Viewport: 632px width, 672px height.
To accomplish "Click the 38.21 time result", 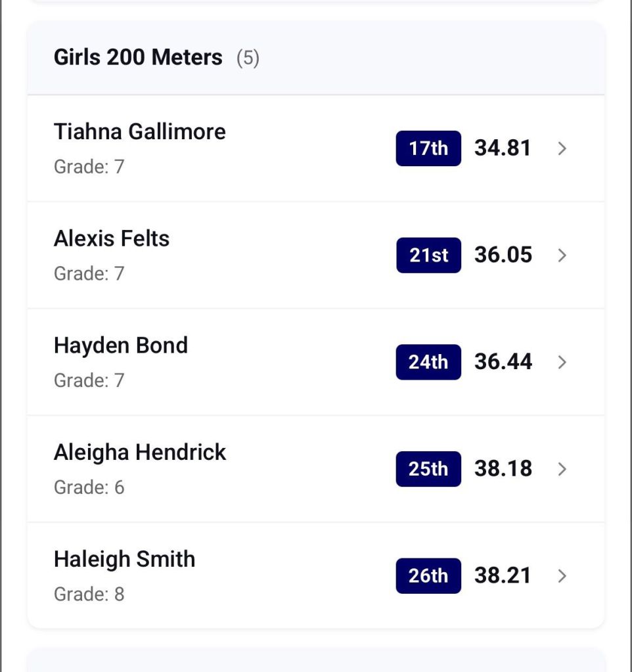I will pyautogui.click(x=503, y=576).
